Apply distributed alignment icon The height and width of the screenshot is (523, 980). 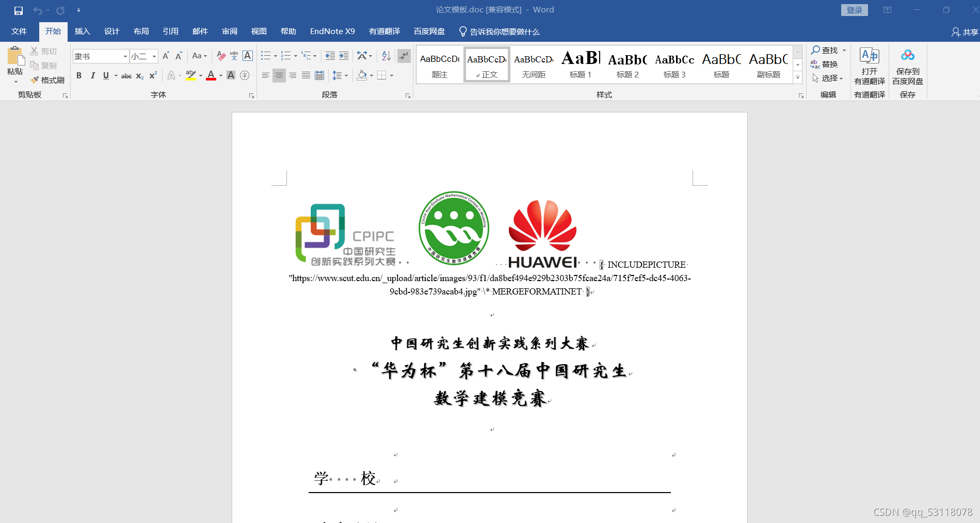point(319,76)
